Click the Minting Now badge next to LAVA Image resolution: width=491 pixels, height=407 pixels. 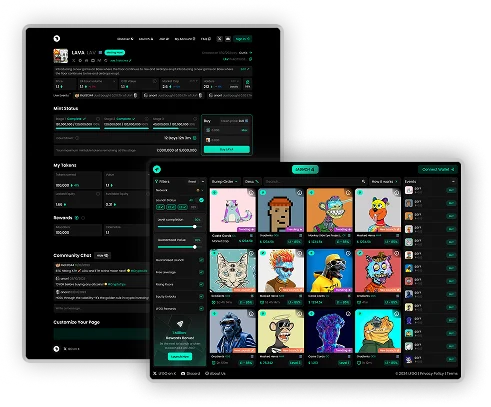115,53
